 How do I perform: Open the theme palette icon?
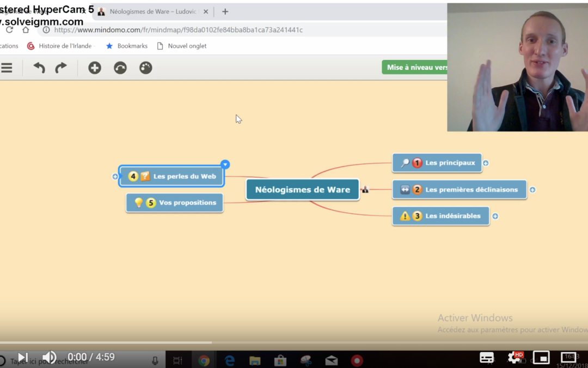point(145,68)
